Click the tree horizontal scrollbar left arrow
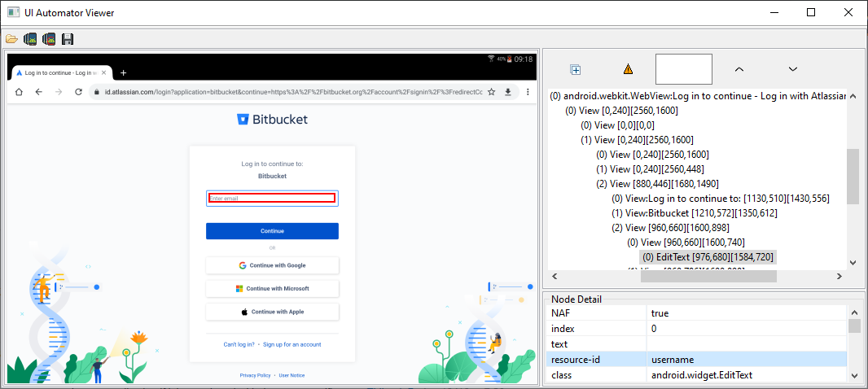This screenshot has height=389, width=868. point(555,276)
